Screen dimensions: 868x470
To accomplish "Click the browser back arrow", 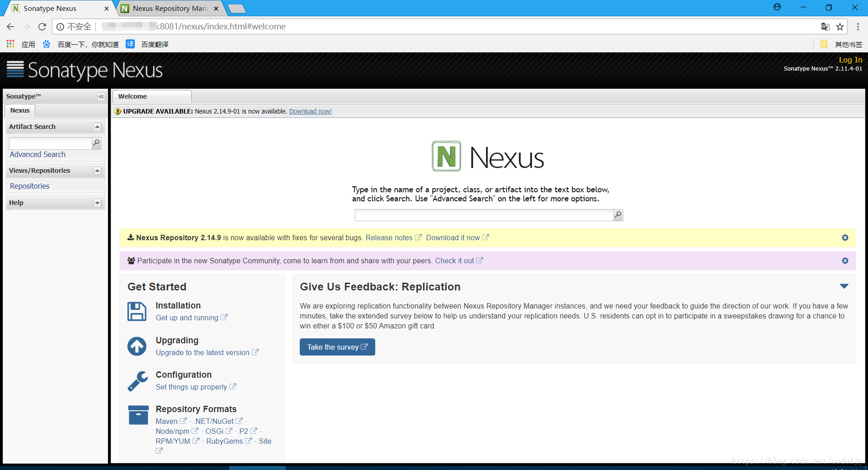I will tap(10, 27).
